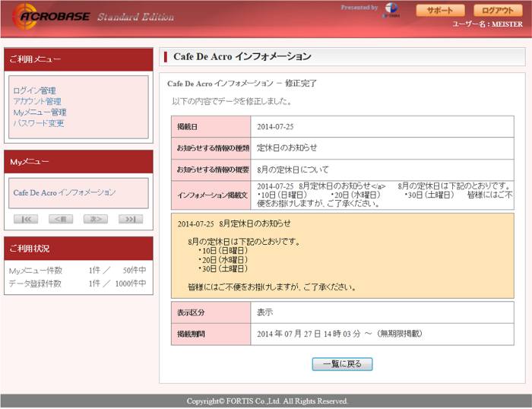Go to next My Menu page
Image resolution: width=532 pixels, height=409 pixels.
96,219
